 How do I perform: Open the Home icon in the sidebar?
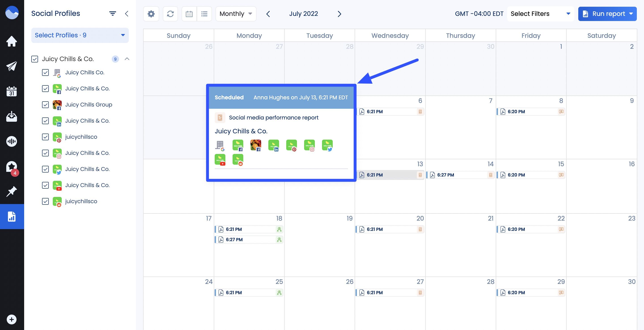[12, 41]
